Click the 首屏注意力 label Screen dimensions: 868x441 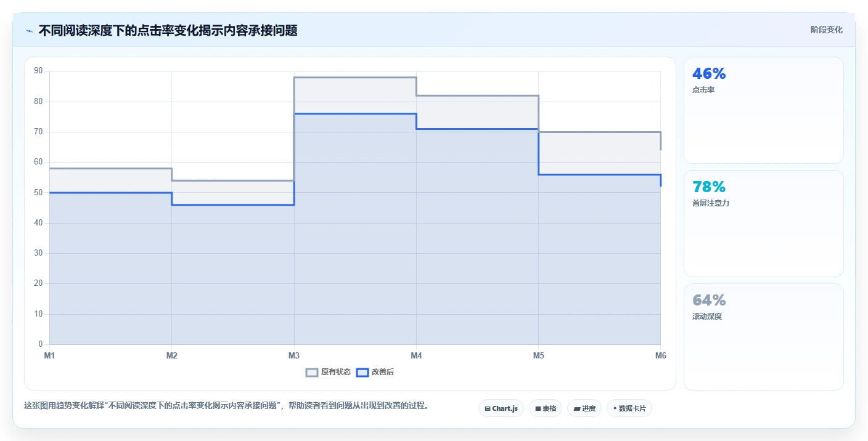(x=711, y=203)
